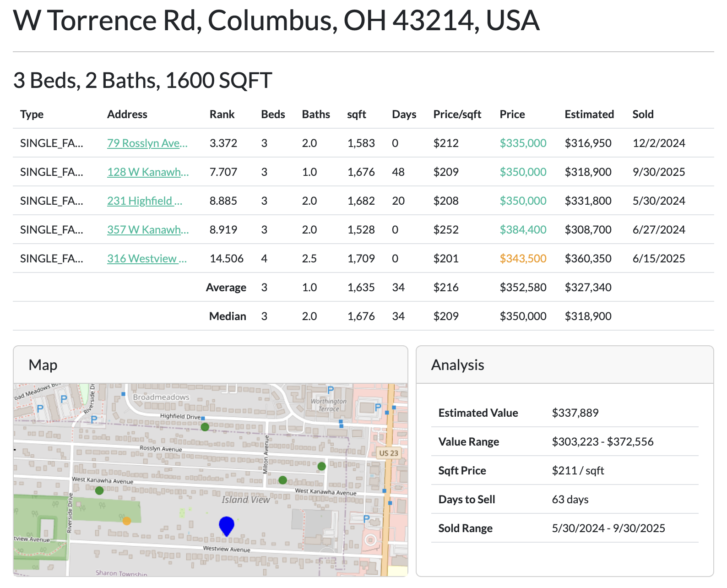Viewport: 727px width, 588px height.
Task: Click the Average row label
Action: [226, 287]
